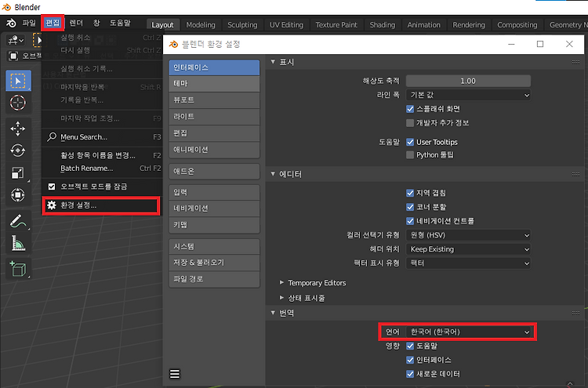Switch to the Shading workspace tab
Viewport: 588px width, 388px height.
click(x=382, y=25)
